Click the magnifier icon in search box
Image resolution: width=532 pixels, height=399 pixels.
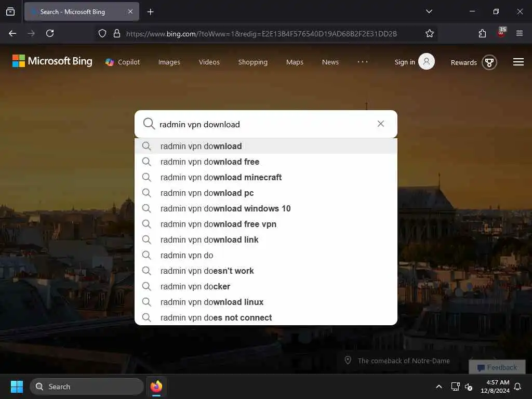(149, 124)
